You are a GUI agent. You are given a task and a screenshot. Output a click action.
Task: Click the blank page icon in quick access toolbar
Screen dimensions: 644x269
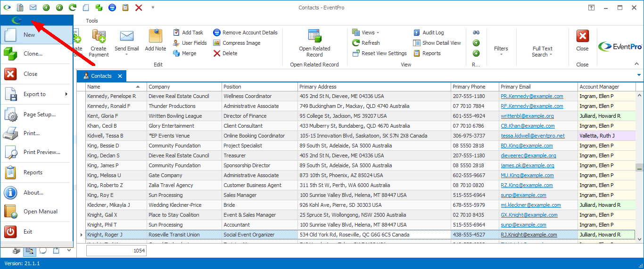pyautogui.click(x=86, y=8)
